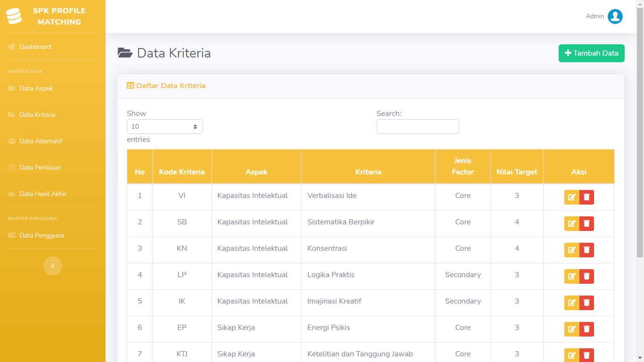This screenshot has width=644, height=362.
Task: Edit the Verbalisasi Ide row
Action: [572, 197]
